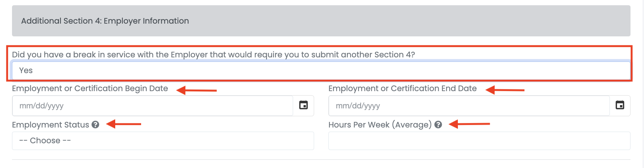Screen dimensions: 644x168
Task: Open calendar picker for End Date
Action: click(x=620, y=105)
